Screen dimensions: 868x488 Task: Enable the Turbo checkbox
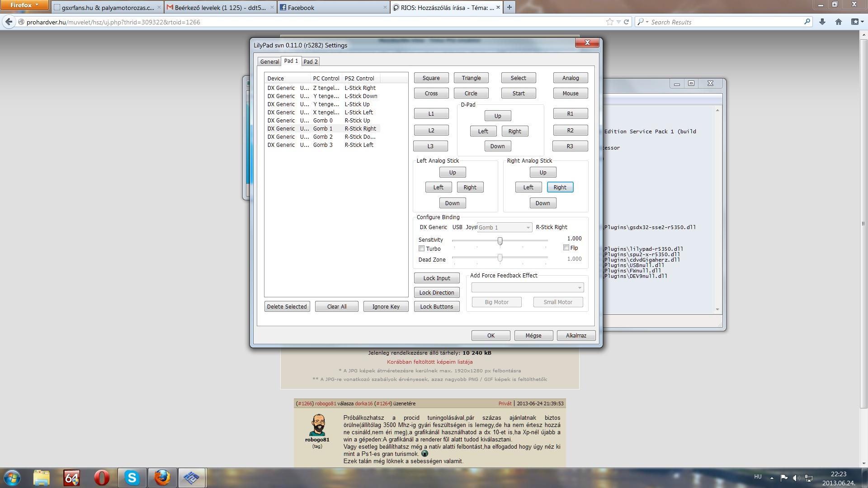[422, 249]
